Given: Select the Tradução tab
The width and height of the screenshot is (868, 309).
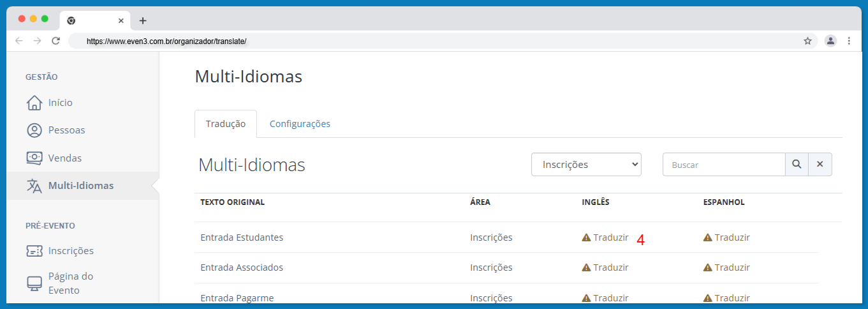Looking at the screenshot, I should (226, 124).
